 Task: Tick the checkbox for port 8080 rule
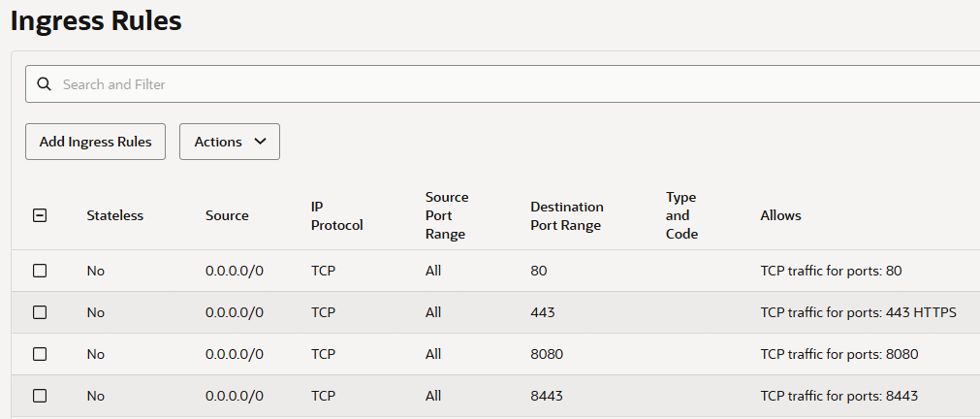(40, 354)
